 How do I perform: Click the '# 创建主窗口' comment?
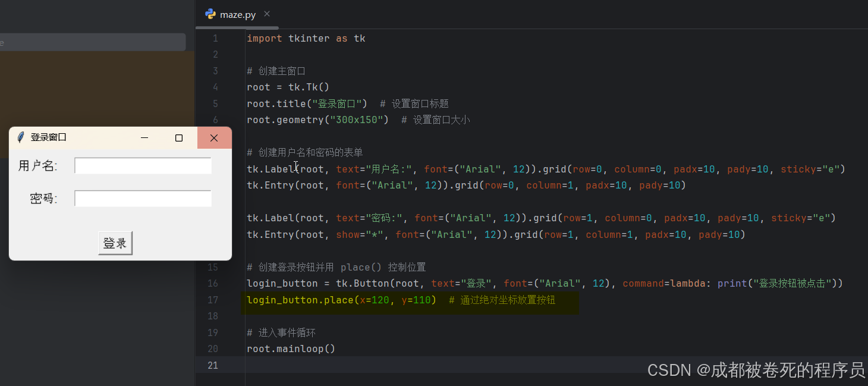pos(276,71)
